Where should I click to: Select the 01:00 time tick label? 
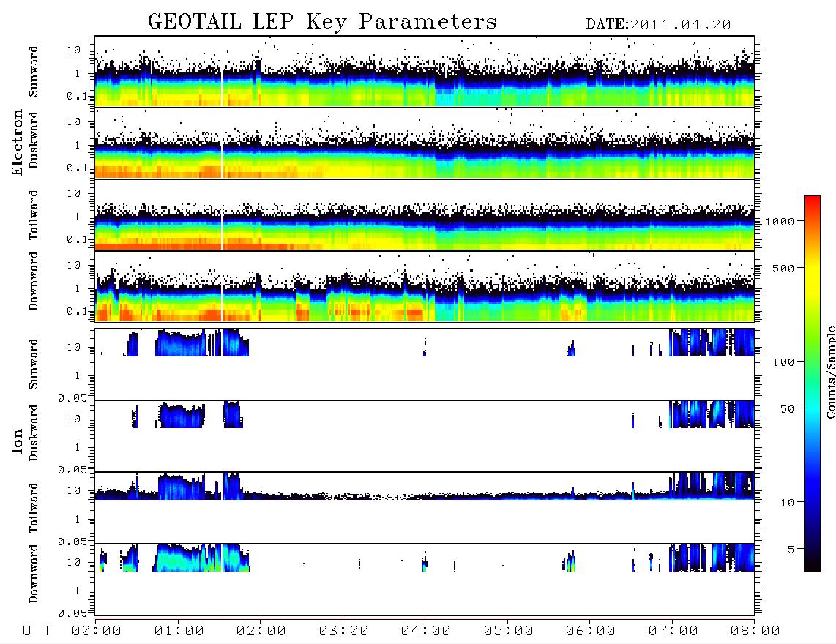[179, 632]
